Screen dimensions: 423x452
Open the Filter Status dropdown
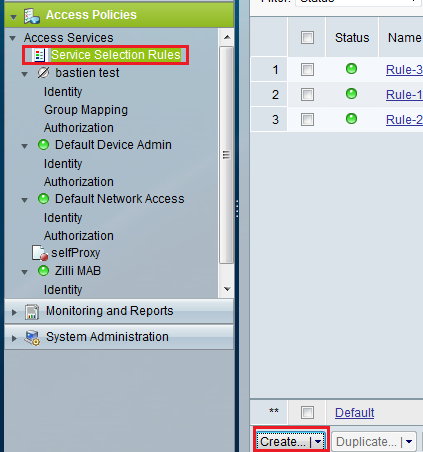tap(358, 2)
